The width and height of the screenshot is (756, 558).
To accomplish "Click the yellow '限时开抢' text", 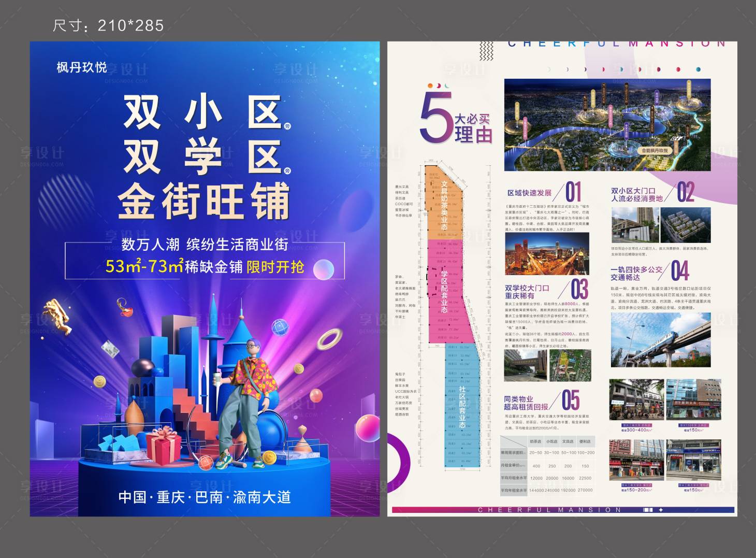I will tap(275, 267).
